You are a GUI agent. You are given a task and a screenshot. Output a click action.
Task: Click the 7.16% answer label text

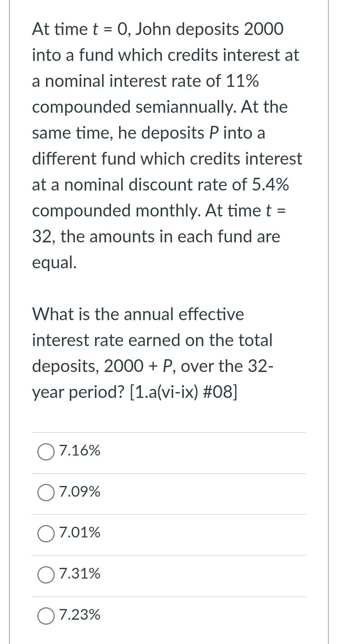coord(80,451)
